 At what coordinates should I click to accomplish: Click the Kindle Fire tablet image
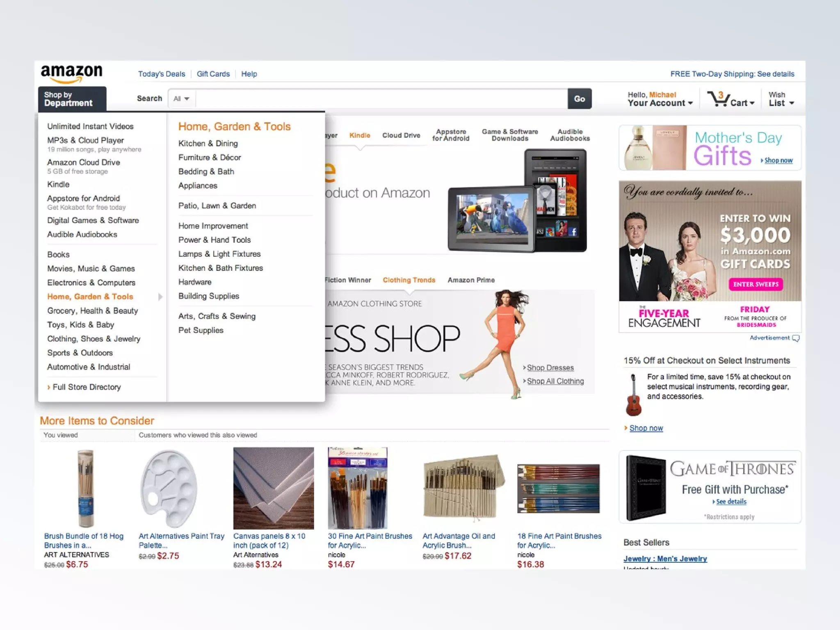tap(518, 201)
